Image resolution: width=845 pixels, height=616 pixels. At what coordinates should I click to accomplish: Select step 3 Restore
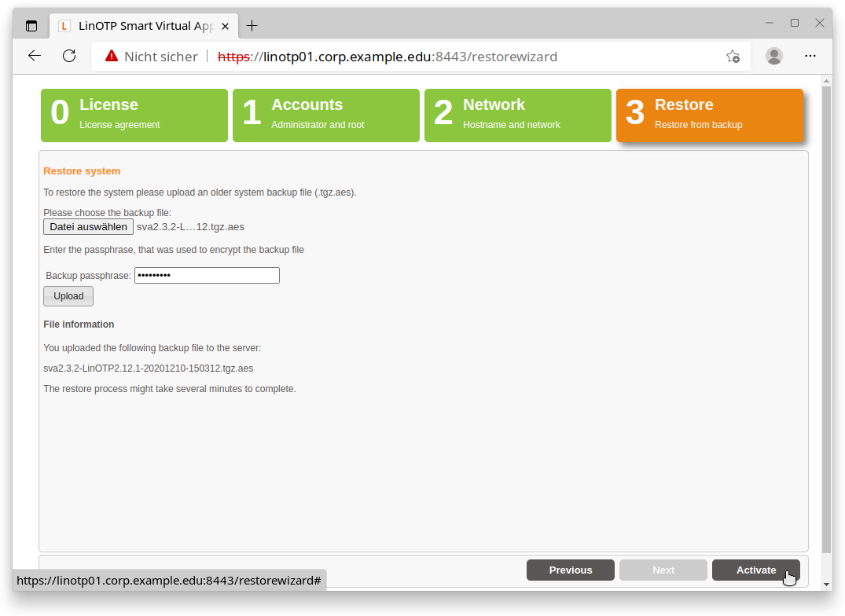coord(710,115)
